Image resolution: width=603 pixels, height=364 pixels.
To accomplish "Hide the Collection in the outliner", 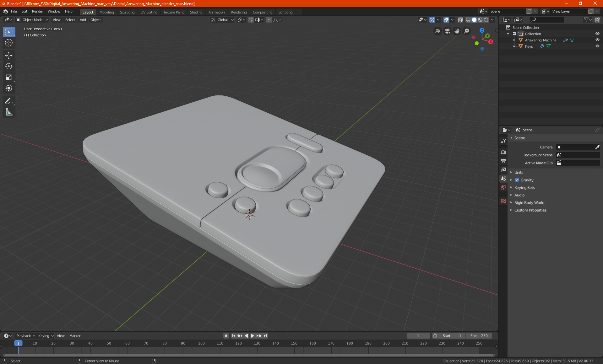I will click(597, 34).
